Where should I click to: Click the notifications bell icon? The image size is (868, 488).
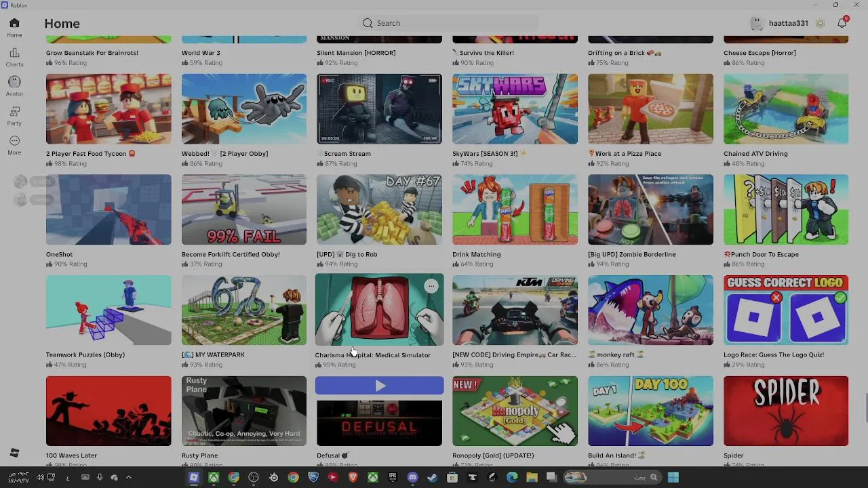842,23
